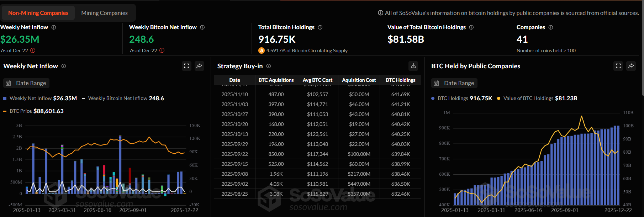Click info icon beside Total Bitcoin Holdings
644x217 pixels.
[x=320, y=27]
